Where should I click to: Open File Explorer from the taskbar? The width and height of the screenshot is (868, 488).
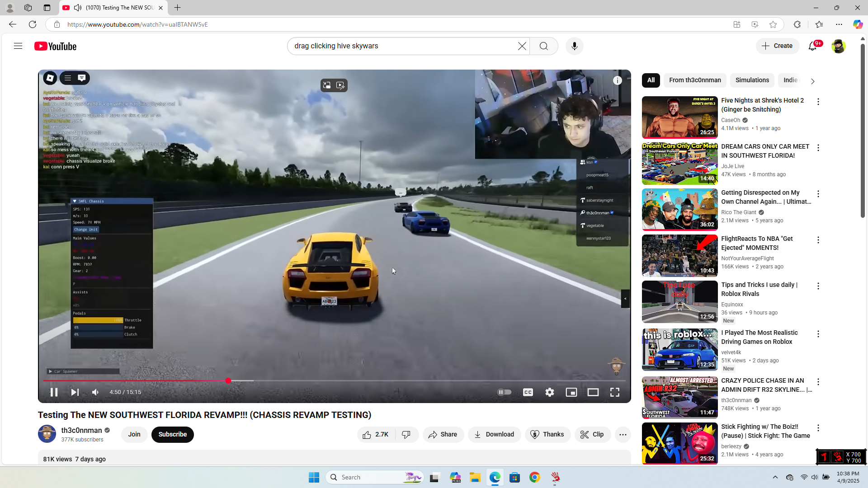click(475, 477)
